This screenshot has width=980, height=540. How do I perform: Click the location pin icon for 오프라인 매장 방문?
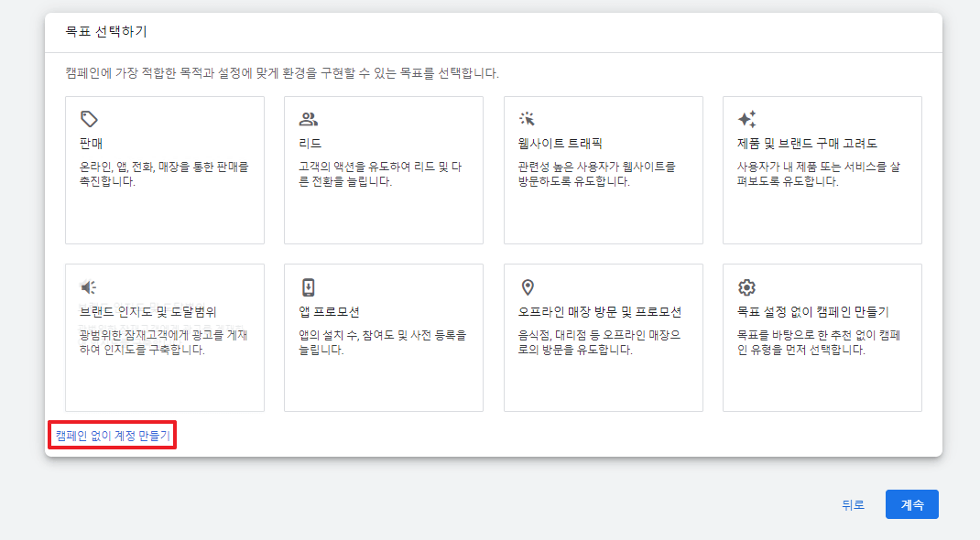pos(527,287)
